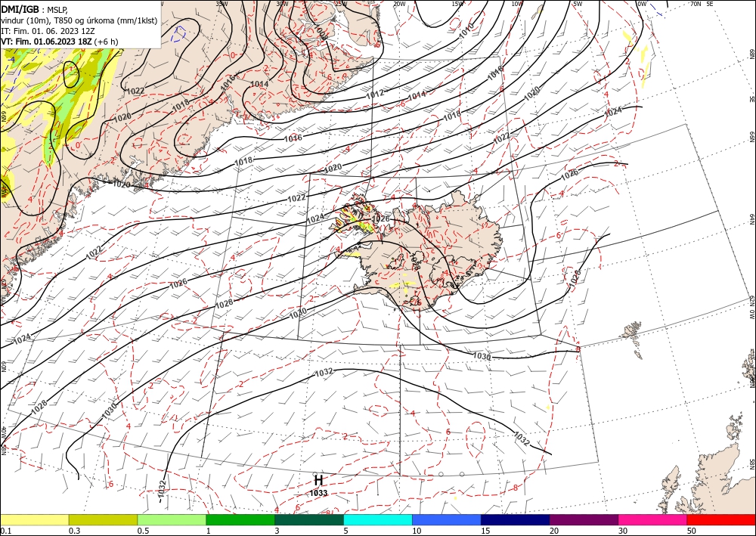Click the 'IT: Fim. 01. 06. 2023 12Z' line
756x536 pixels.
(x=48, y=31)
